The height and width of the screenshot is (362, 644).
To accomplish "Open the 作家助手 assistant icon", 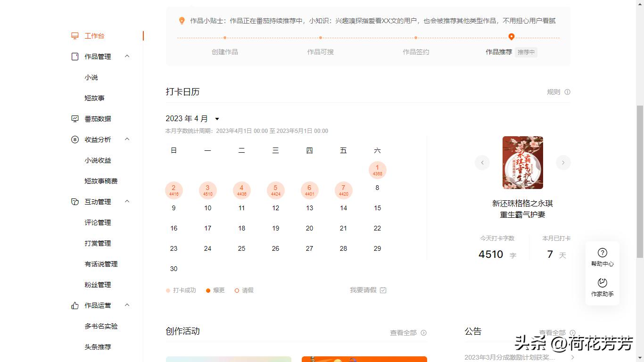I will [602, 283].
